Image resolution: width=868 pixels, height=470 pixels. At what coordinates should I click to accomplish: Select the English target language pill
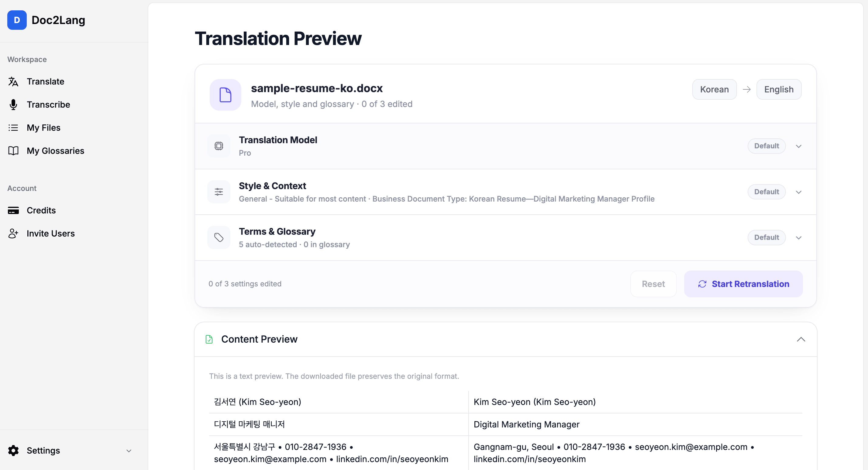(x=779, y=89)
